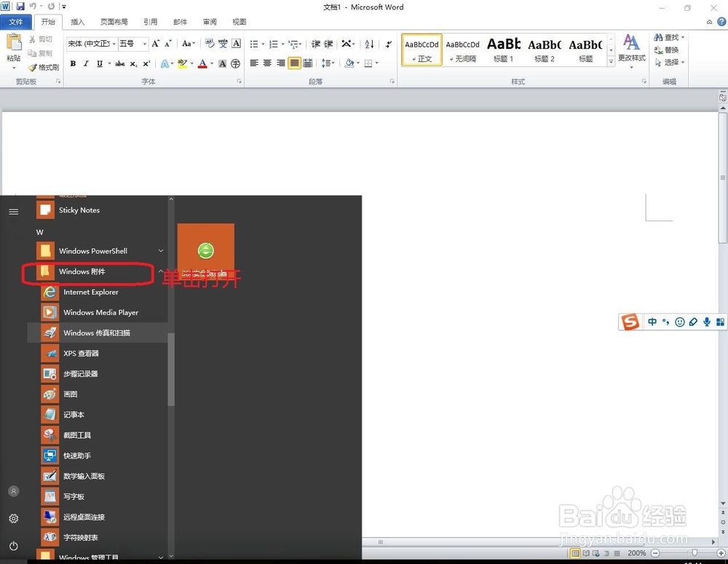Screen dimensions: 728x564
Task: Launch Internet Explorer from the Start menu
Action: (91, 292)
